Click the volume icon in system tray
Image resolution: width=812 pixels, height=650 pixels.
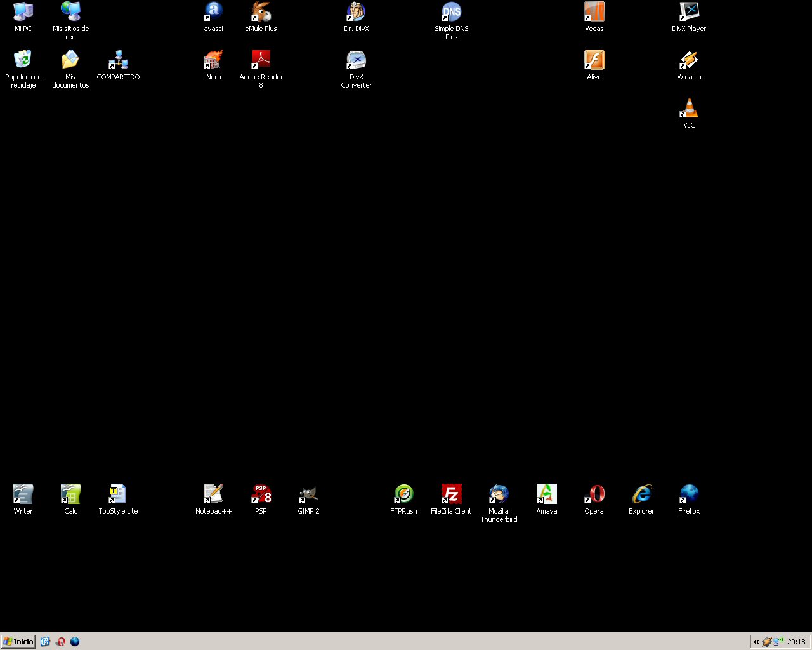tap(778, 642)
